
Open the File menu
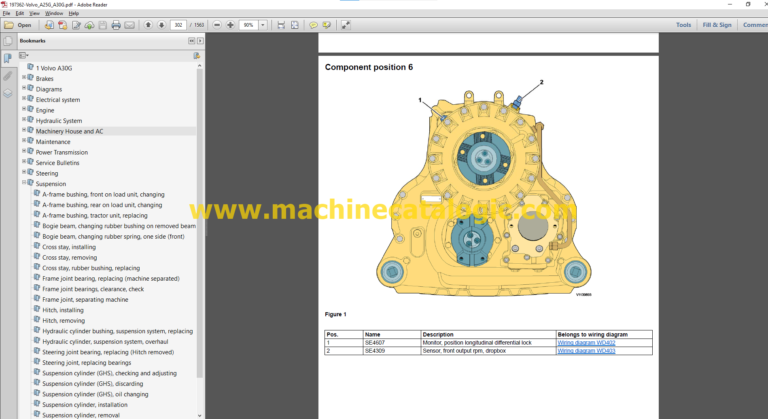click(6, 13)
